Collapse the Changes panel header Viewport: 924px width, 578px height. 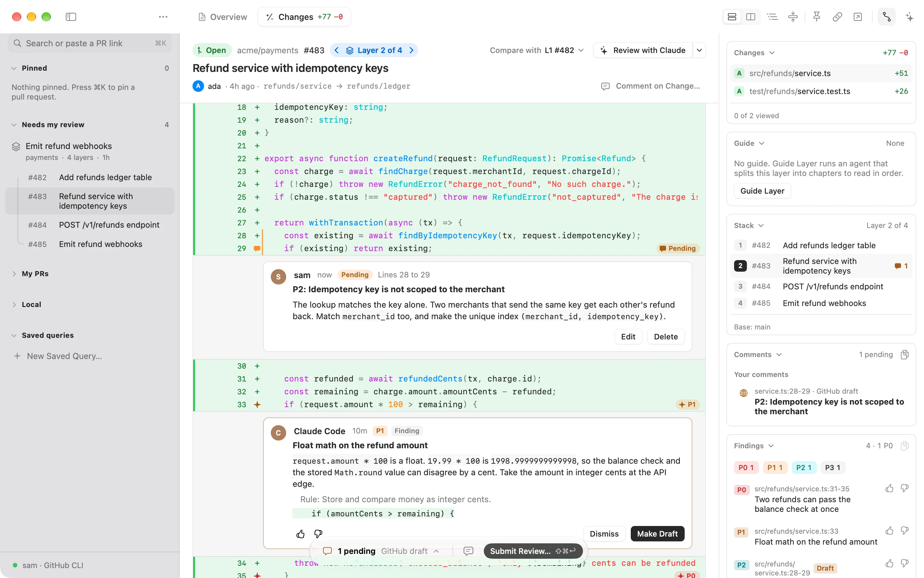(x=754, y=53)
